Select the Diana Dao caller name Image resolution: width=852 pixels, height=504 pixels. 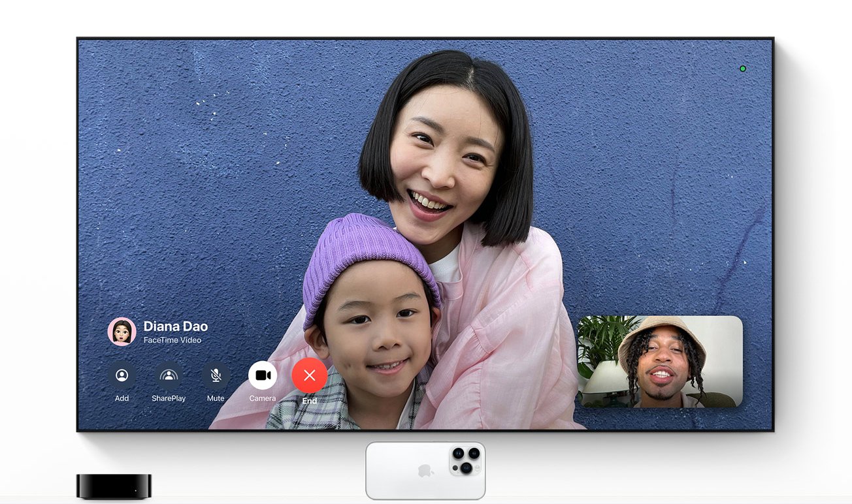click(x=175, y=326)
